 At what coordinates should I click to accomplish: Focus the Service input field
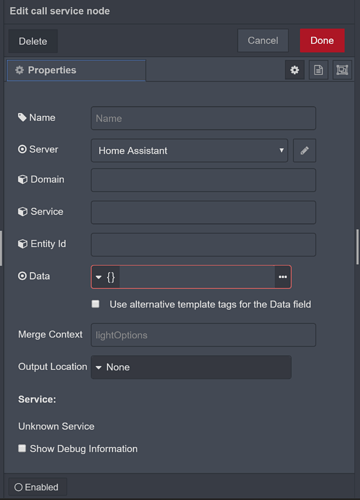click(203, 212)
